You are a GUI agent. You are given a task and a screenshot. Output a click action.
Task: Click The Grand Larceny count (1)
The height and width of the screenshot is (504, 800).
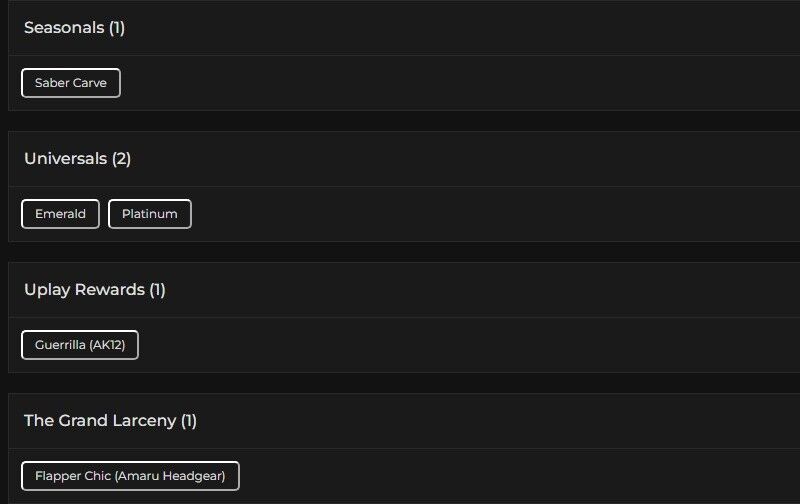click(189, 421)
